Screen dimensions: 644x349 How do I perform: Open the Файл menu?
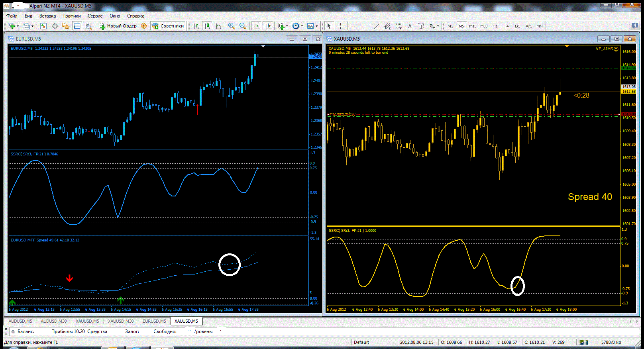pyautogui.click(x=12, y=16)
